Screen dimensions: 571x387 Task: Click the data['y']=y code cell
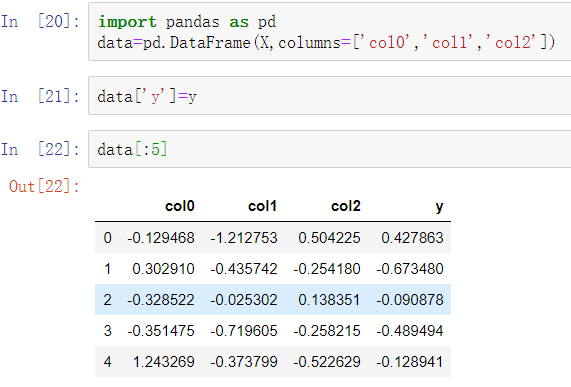(330, 96)
